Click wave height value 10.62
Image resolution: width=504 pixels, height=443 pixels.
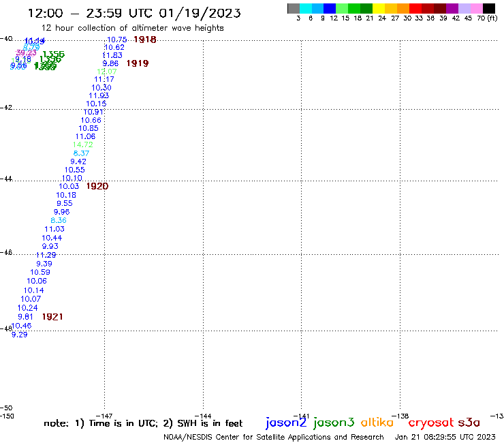tap(114, 47)
